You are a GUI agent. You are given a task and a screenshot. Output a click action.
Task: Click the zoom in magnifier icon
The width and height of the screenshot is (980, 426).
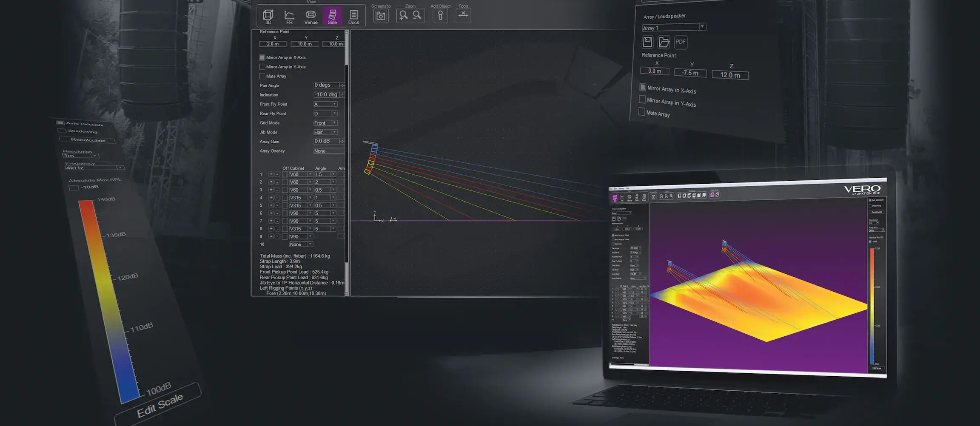pyautogui.click(x=403, y=16)
